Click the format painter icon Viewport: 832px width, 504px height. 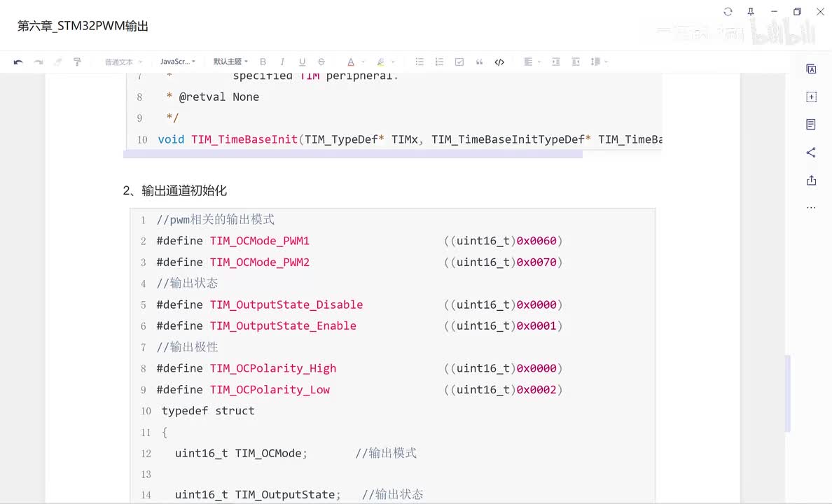[77, 62]
